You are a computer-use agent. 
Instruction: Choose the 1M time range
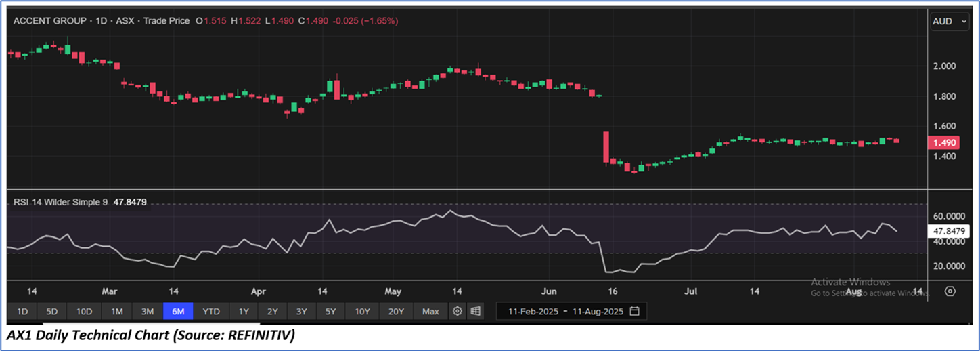click(x=117, y=312)
